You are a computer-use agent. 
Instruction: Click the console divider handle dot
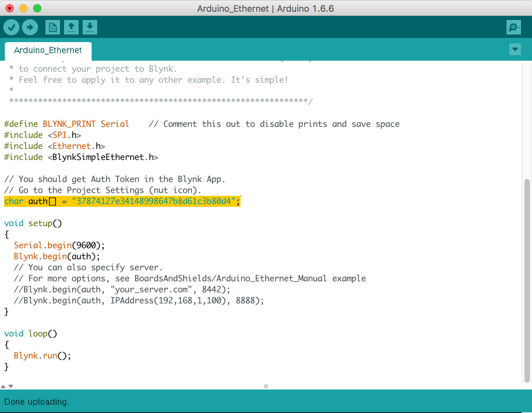pos(266,386)
